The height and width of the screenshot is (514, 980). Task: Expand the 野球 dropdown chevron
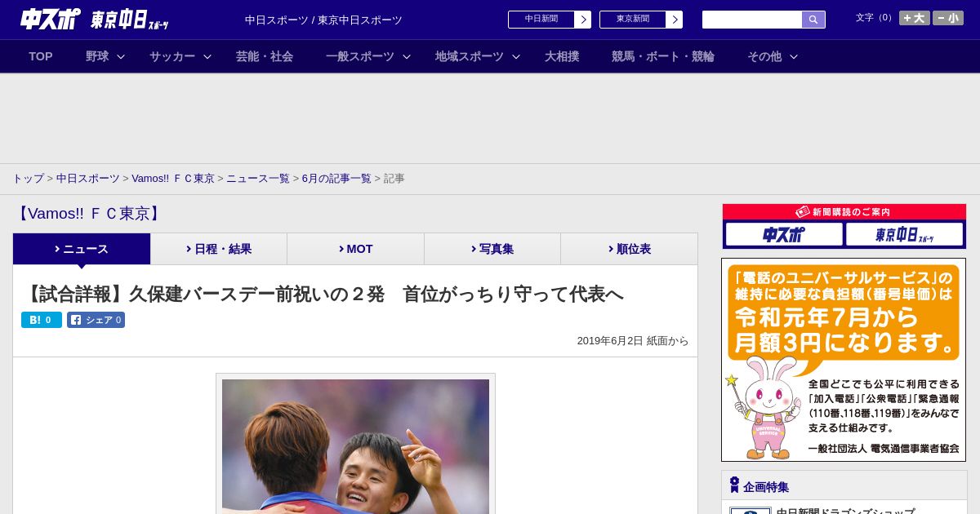[121, 56]
